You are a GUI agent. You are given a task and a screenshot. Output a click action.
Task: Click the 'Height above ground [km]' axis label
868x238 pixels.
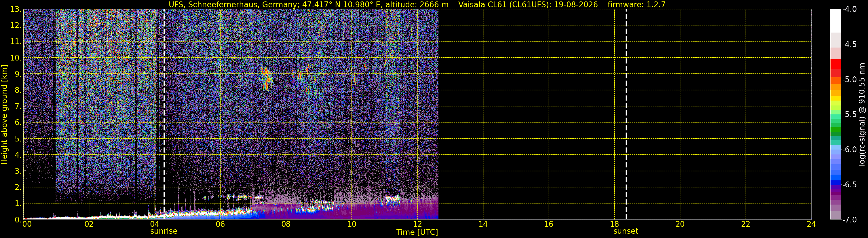(x=4, y=115)
